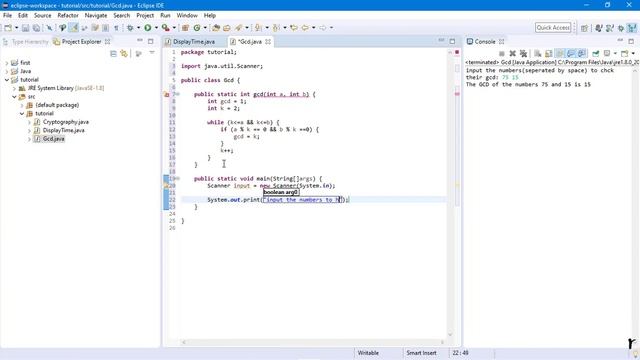Jump to Next Annotation icon
The image size is (640, 360).
point(258,28)
